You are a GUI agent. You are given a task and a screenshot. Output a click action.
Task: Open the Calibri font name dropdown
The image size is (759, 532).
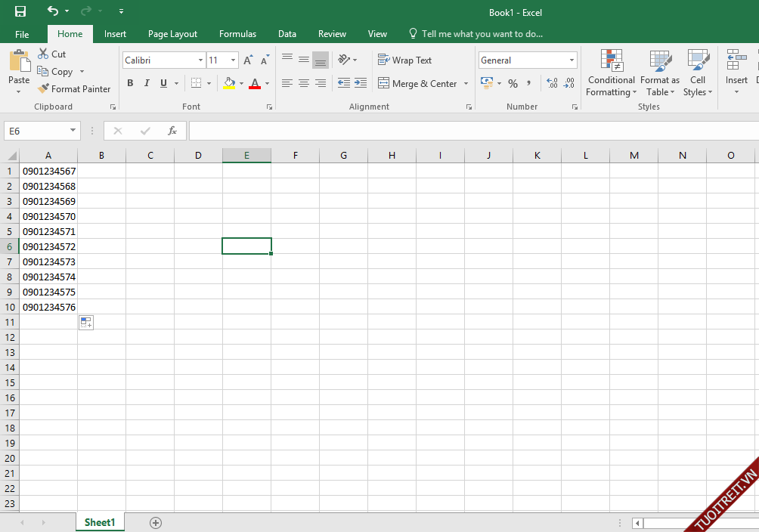pos(200,60)
